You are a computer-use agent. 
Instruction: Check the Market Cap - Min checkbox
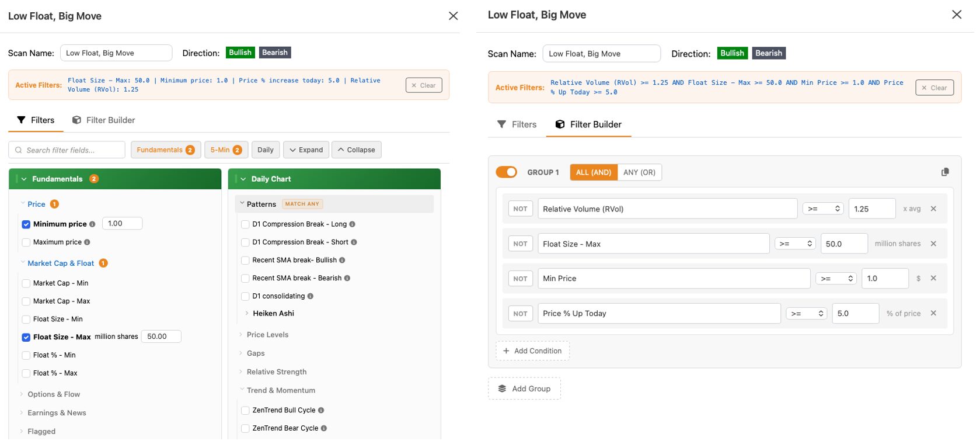(26, 283)
